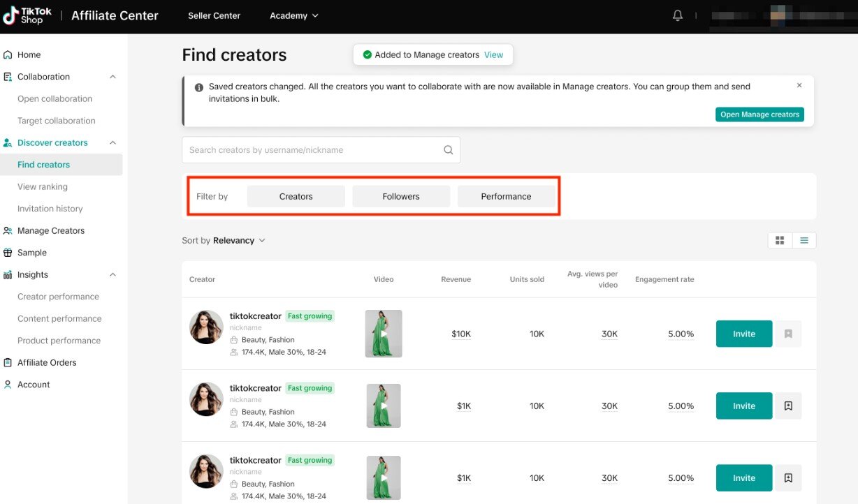Open the notifications bell
The width and height of the screenshot is (858, 504).
677,15
